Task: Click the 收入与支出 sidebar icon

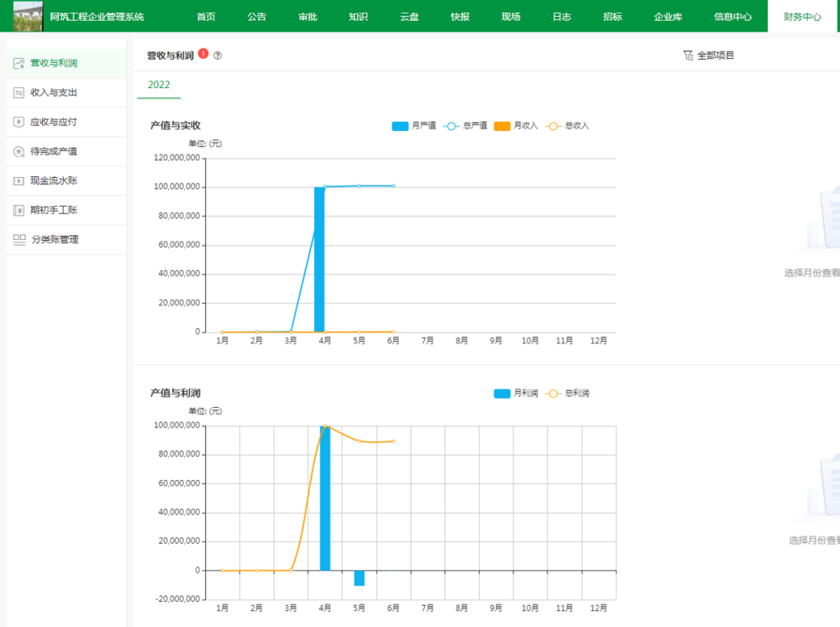Action: coord(18,92)
